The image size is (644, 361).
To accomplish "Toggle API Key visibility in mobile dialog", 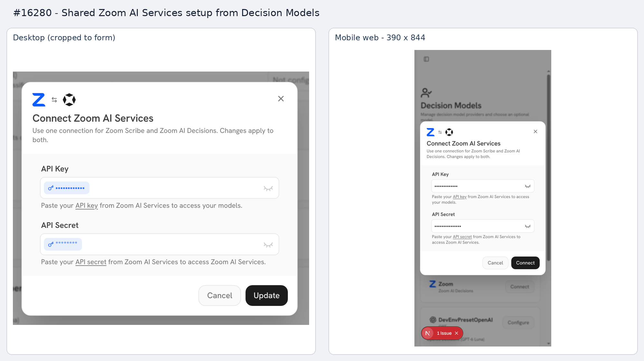I will pos(527,186).
